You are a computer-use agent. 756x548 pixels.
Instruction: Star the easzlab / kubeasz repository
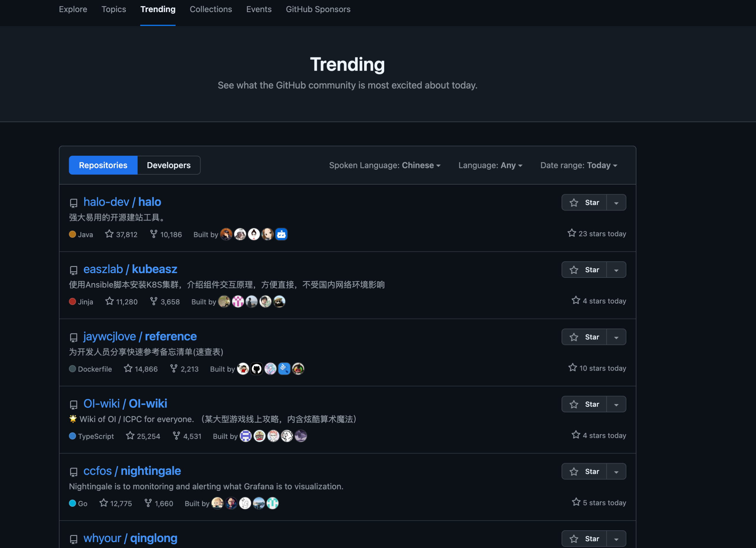(x=584, y=270)
